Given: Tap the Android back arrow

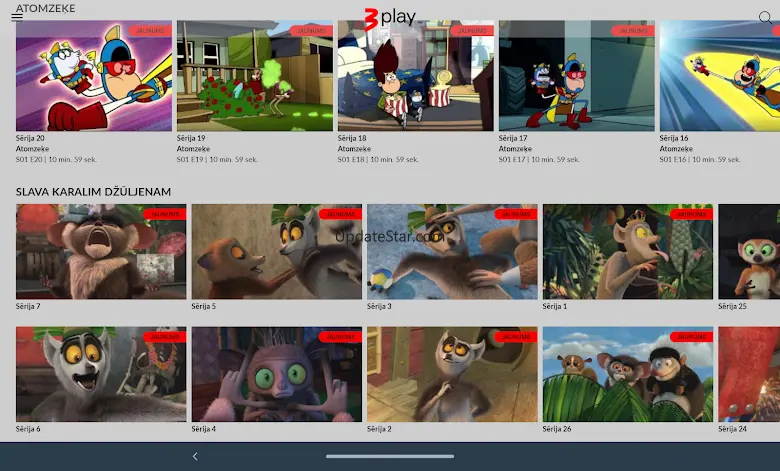Looking at the screenshot, I should tap(195, 456).
